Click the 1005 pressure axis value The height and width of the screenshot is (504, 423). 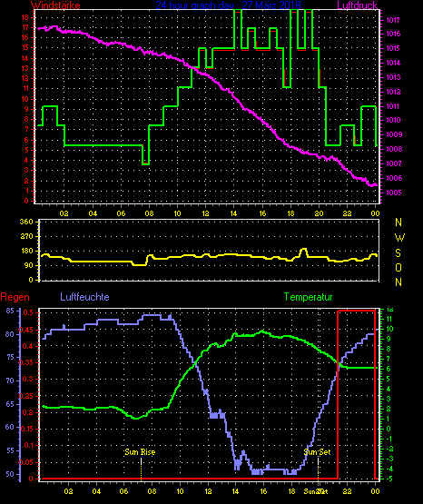pos(393,193)
